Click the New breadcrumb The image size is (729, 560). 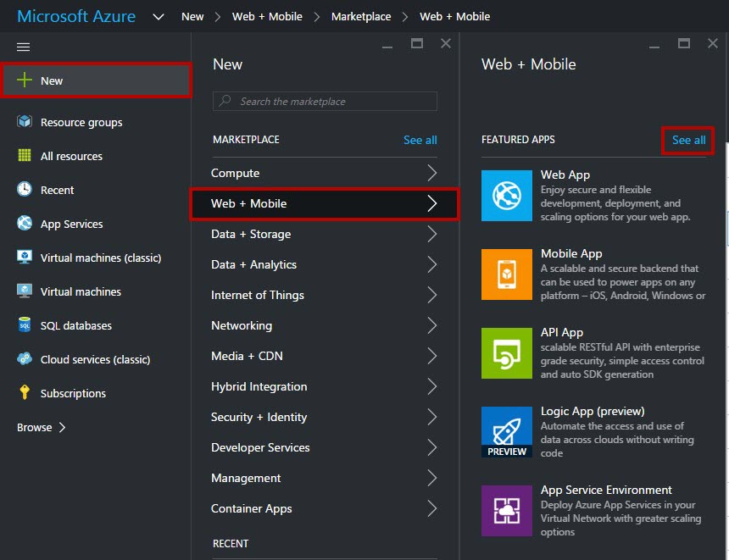(192, 17)
